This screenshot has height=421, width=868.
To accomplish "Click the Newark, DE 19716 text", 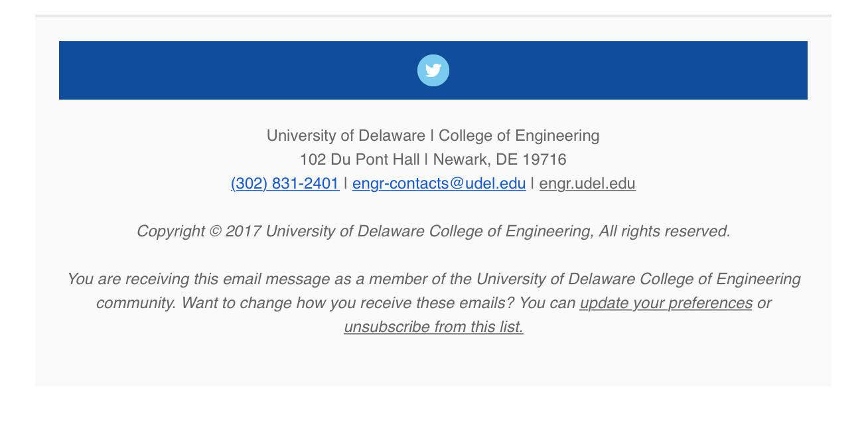I will click(500, 159).
